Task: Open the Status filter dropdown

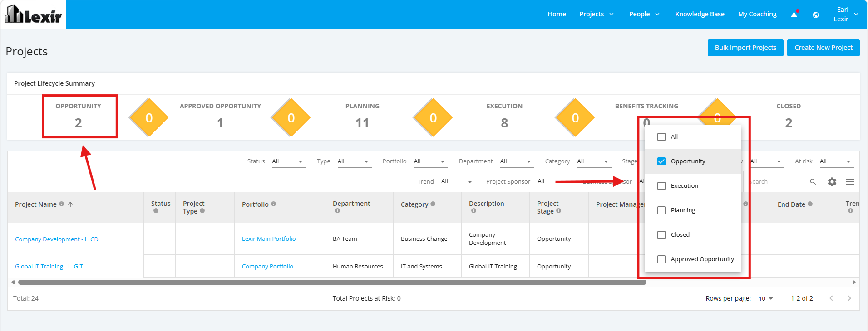Action: pyautogui.click(x=289, y=161)
